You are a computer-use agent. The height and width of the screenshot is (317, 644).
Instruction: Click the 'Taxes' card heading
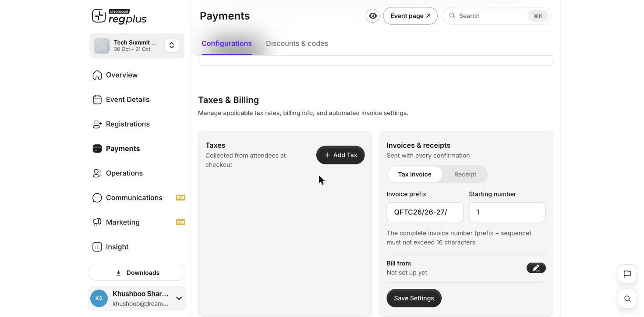click(x=215, y=145)
